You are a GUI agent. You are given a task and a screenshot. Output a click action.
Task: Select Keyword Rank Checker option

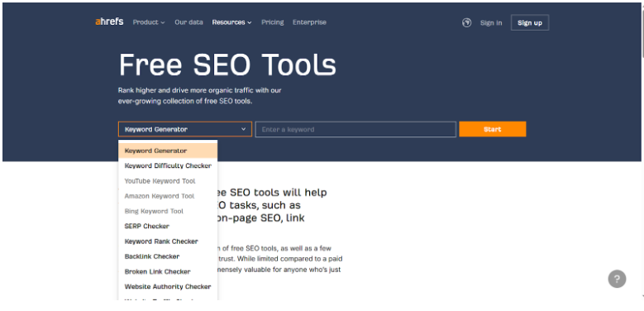click(x=168, y=242)
